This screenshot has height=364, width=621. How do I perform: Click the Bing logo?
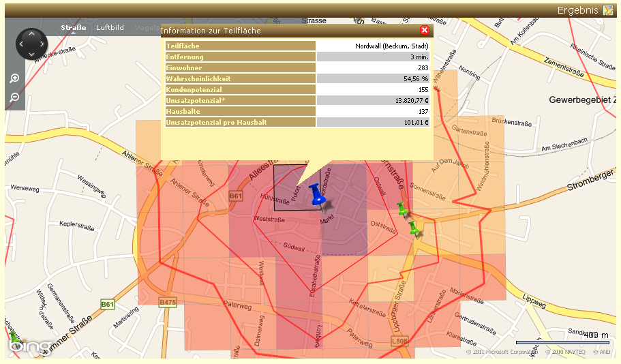pos(30,347)
